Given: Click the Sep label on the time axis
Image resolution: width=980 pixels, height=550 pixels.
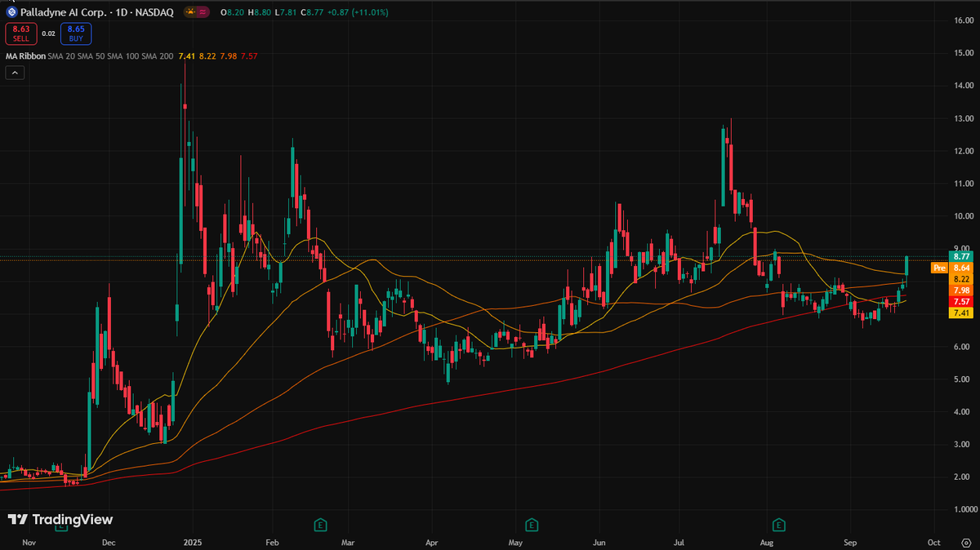Looking at the screenshot, I should 850,542.
